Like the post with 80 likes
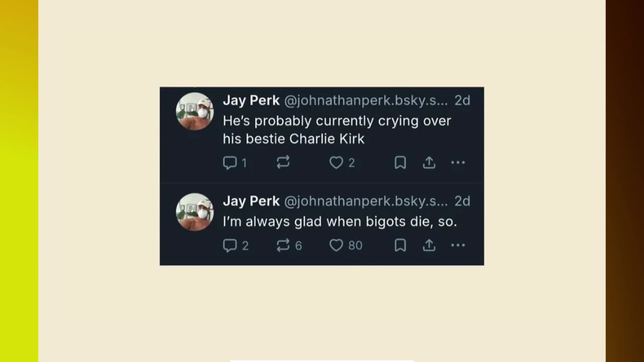This screenshot has width=644, height=362. 336,245
